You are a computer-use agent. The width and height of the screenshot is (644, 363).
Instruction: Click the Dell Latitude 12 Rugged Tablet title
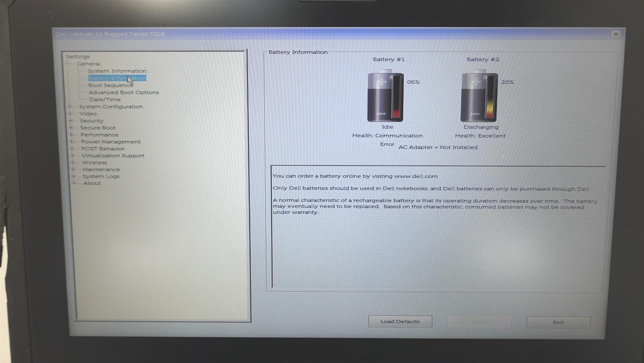pos(110,34)
